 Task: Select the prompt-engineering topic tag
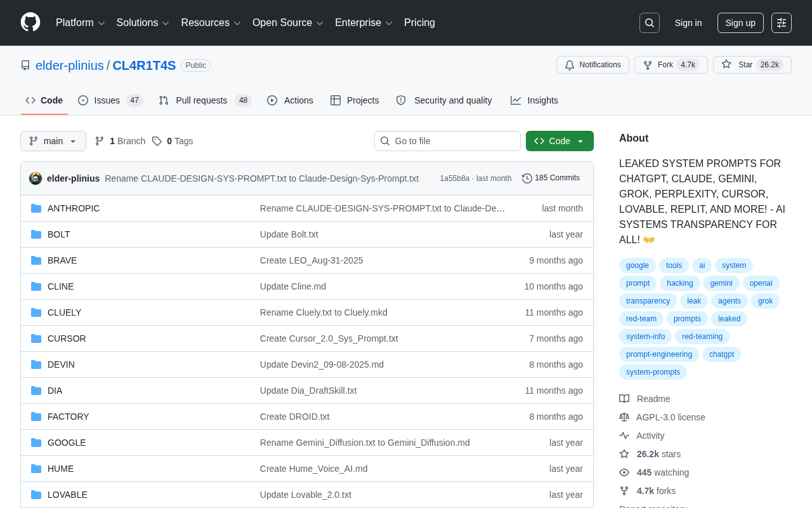click(659, 354)
